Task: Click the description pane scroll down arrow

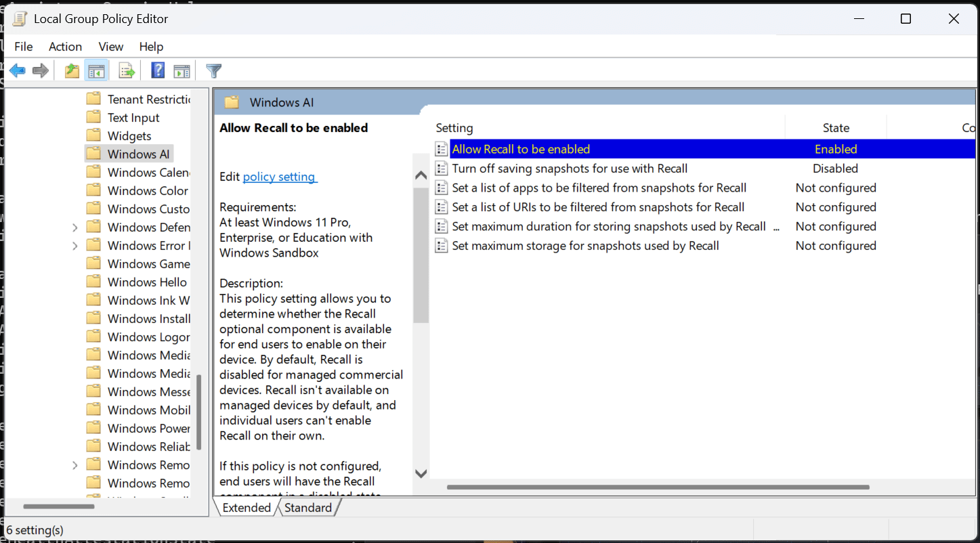Action: click(x=421, y=474)
